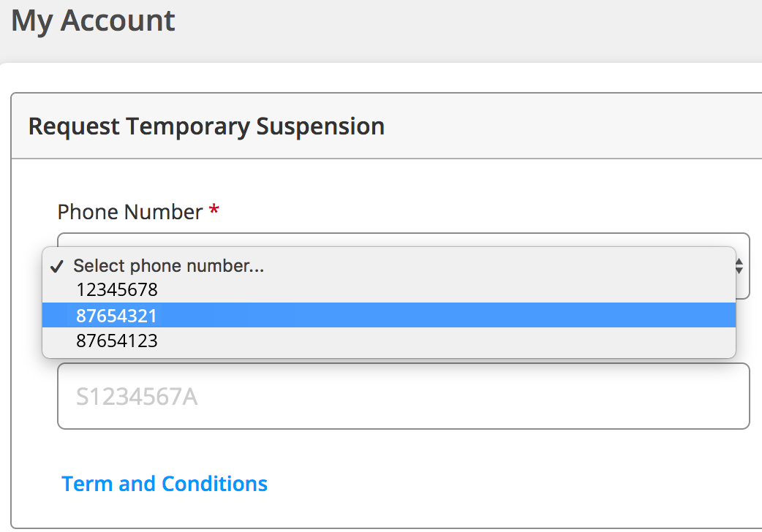Click the Phone Number dropdown arrows
The width and height of the screenshot is (762, 532).
pos(739,266)
